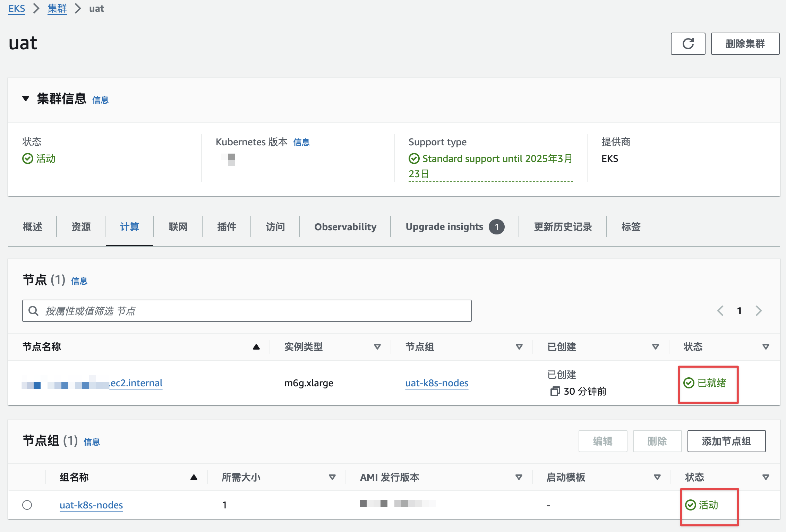Go to next page of nodes
This screenshot has height=532, width=786.
759,311
